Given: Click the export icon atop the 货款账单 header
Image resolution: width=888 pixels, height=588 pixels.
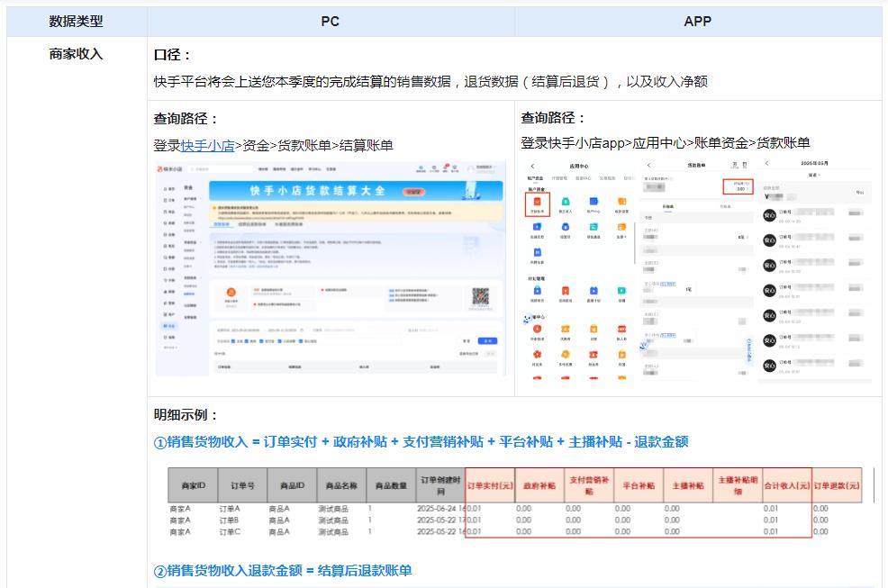Looking at the screenshot, I should click(733, 167).
